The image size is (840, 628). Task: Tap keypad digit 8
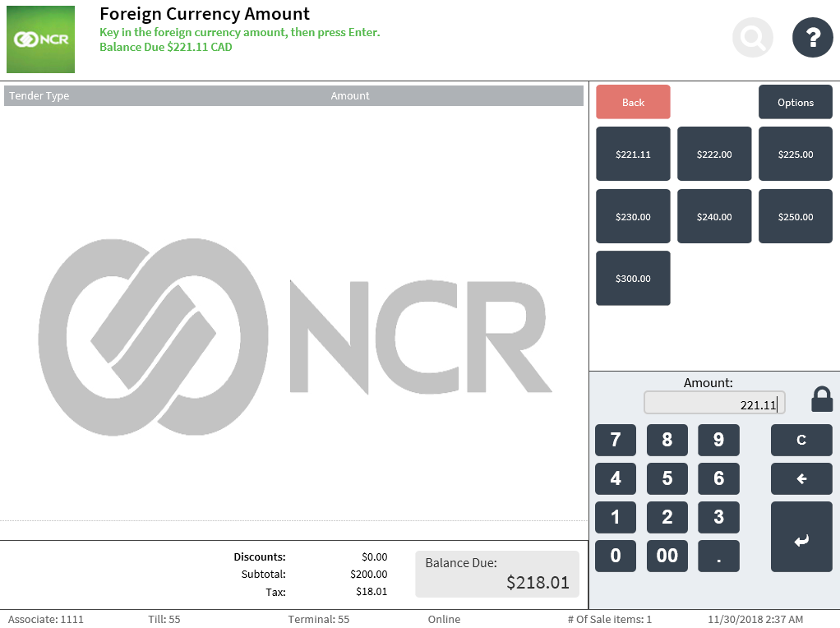point(667,440)
